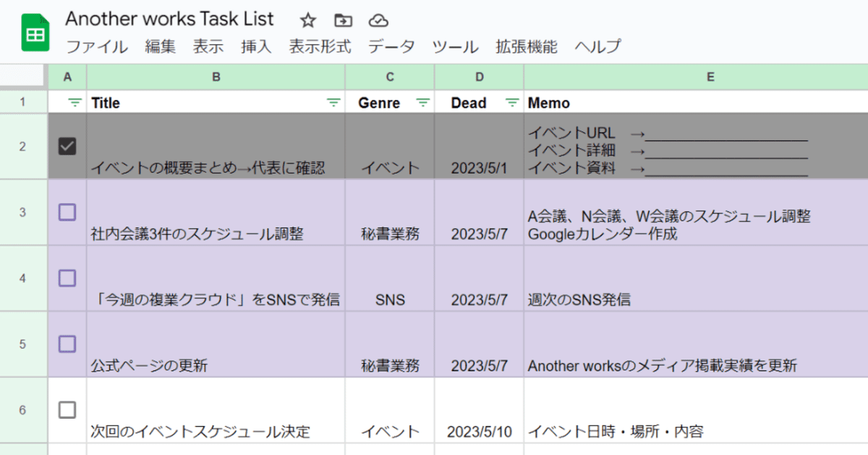The image size is (868, 455).
Task: Open the 表示形式 menu
Action: [x=320, y=47]
